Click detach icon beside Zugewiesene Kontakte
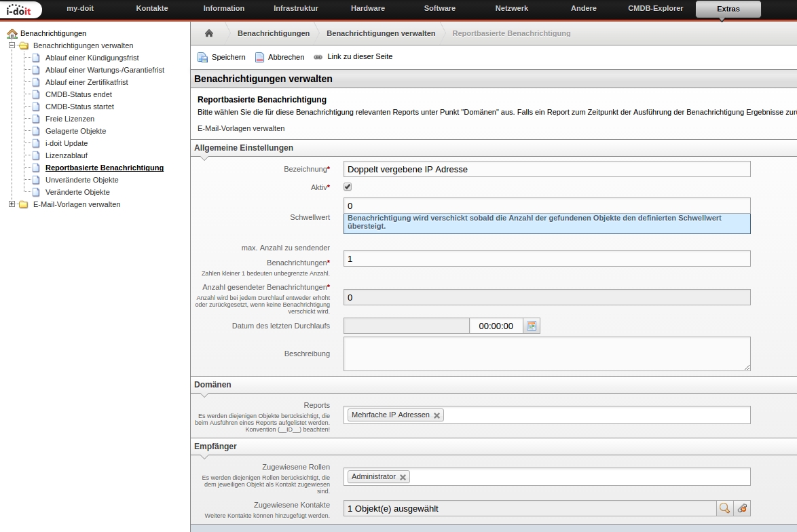This screenshot has width=797, height=532. click(x=742, y=508)
